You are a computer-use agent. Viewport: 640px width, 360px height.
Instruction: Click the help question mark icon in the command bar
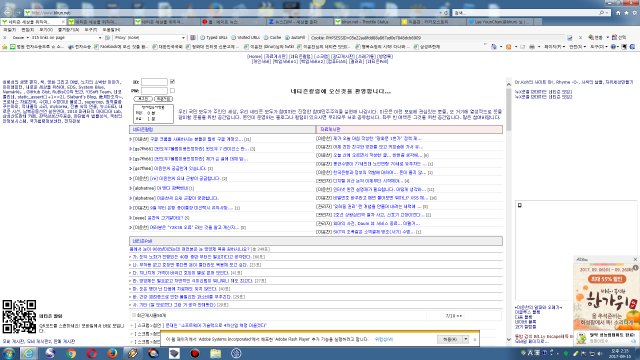613,47
